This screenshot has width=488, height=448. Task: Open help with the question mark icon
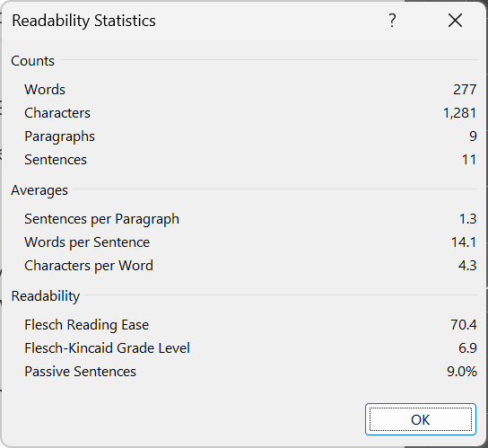click(392, 21)
